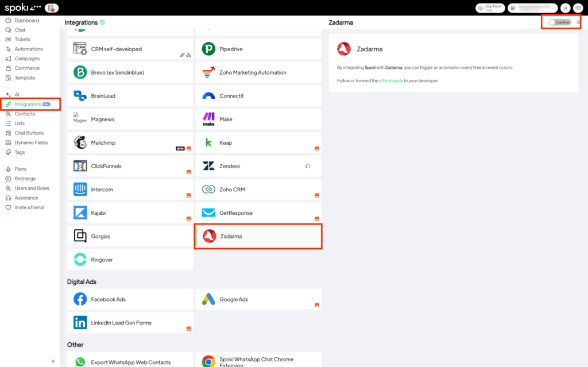Screen dimensions: 588x367
Task: Open the user profile icon
Action: coord(566,8)
